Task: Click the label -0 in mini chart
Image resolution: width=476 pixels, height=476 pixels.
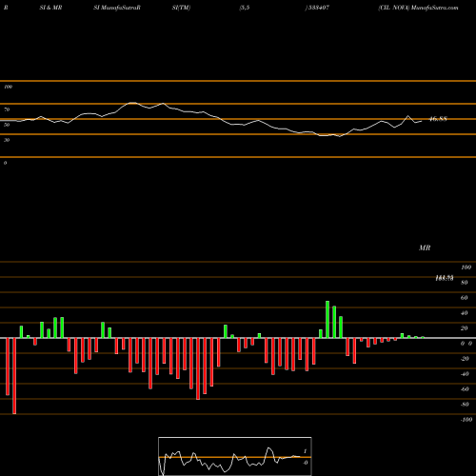Action: tap(305, 463)
